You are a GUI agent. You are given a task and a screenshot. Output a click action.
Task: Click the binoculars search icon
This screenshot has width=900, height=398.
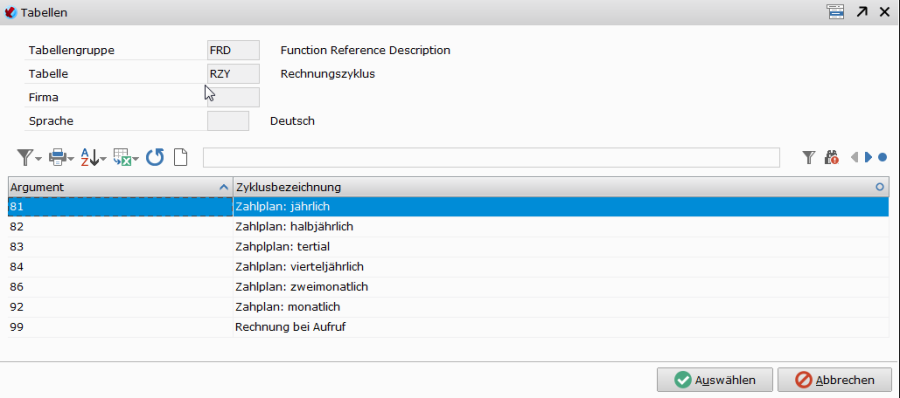(831, 157)
